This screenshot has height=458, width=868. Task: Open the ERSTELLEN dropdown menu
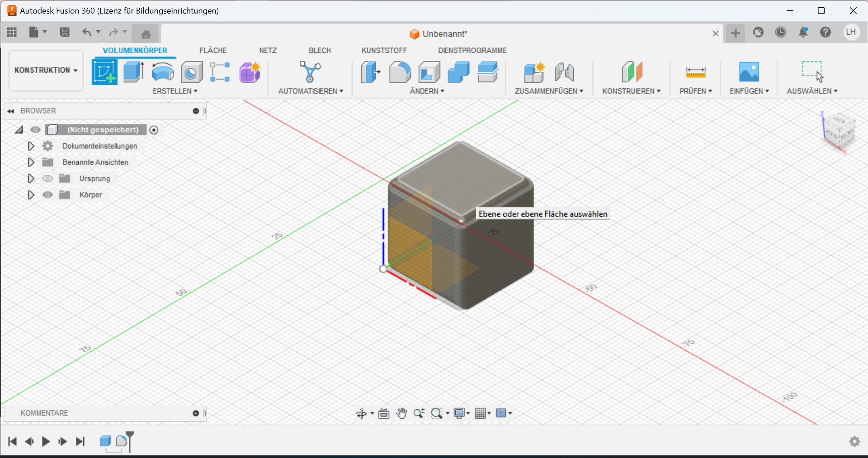(175, 91)
